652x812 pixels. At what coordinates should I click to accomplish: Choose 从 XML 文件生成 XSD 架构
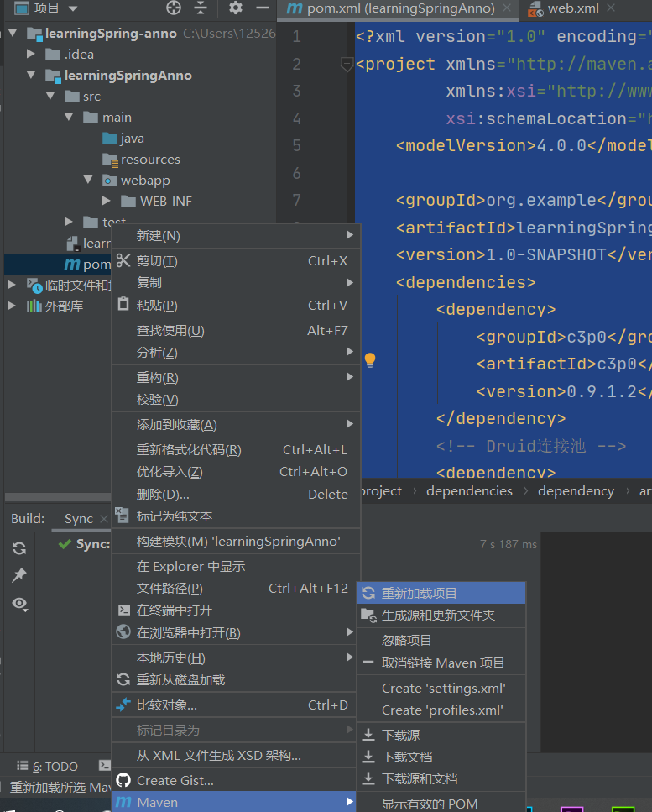pos(236,756)
